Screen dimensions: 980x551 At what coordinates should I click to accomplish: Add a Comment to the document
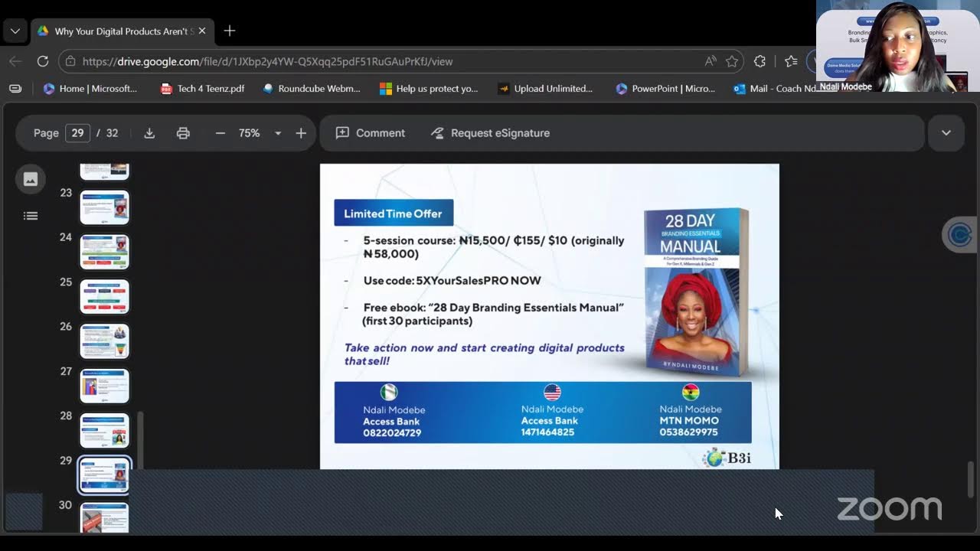click(371, 133)
